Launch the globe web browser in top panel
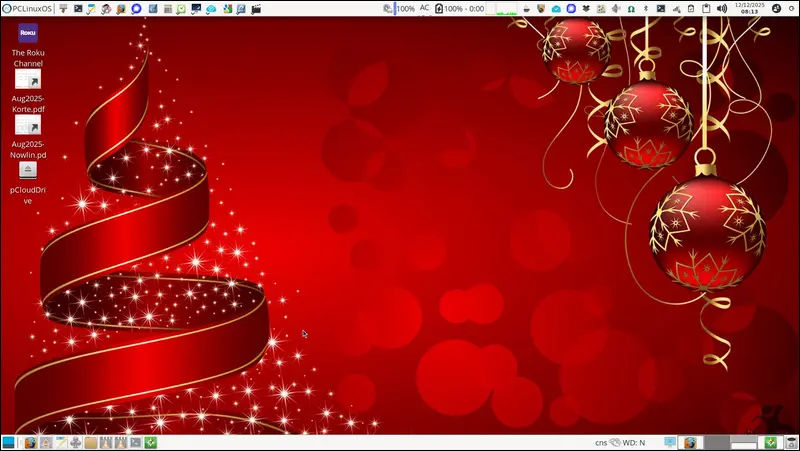The height and width of the screenshot is (451, 800). tap(121, 9)
